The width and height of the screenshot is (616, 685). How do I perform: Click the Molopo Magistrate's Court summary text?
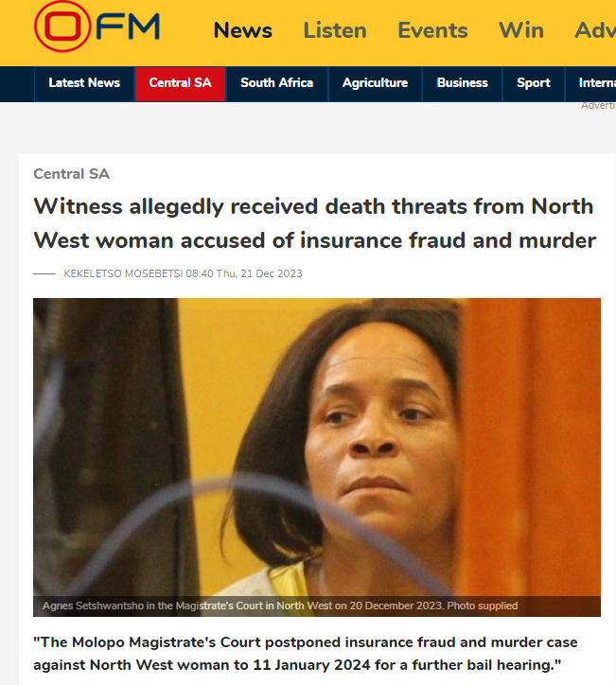(x=306, y=654)
